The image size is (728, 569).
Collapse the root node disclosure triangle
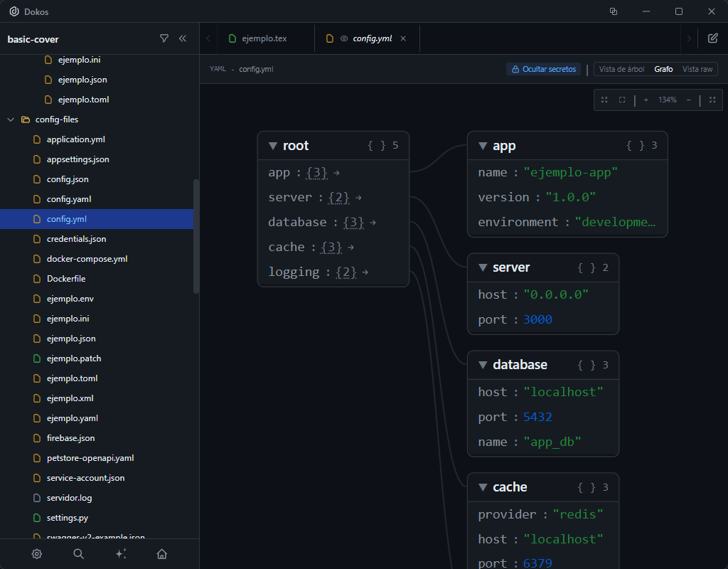click(272, 145)
